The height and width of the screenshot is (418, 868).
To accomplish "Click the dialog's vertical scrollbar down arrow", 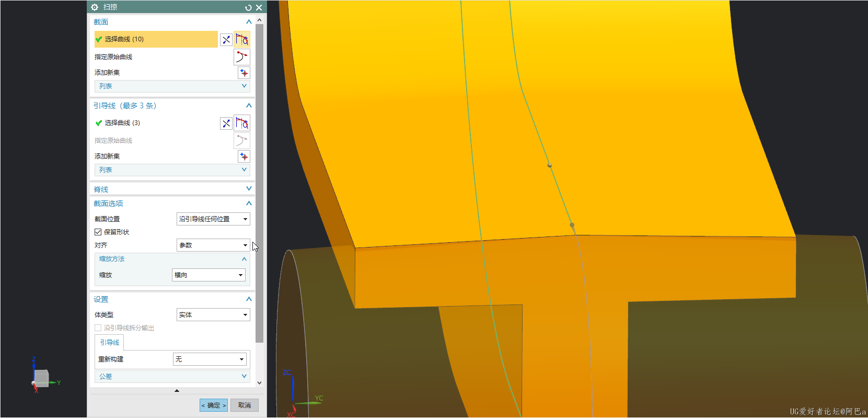I will 260,383.
